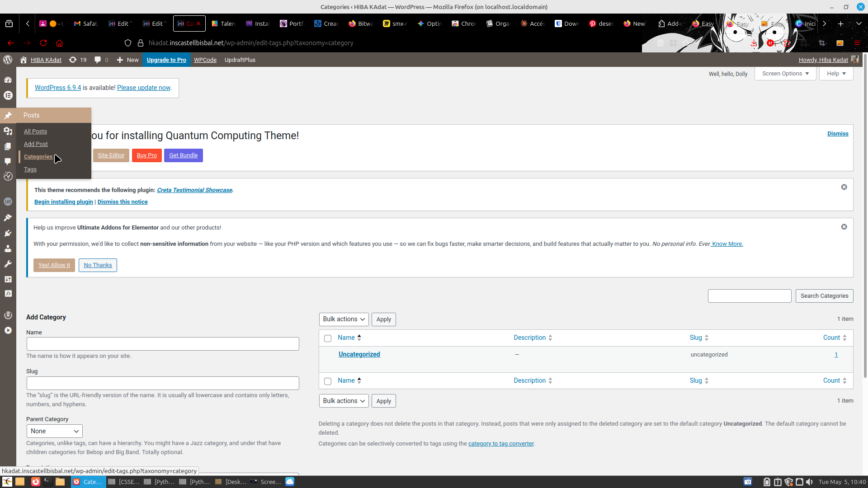This screenshot has height=488, width=868.
Task: Open the Tools wrench sidebar icon
Action: click(x=8, y=264)
